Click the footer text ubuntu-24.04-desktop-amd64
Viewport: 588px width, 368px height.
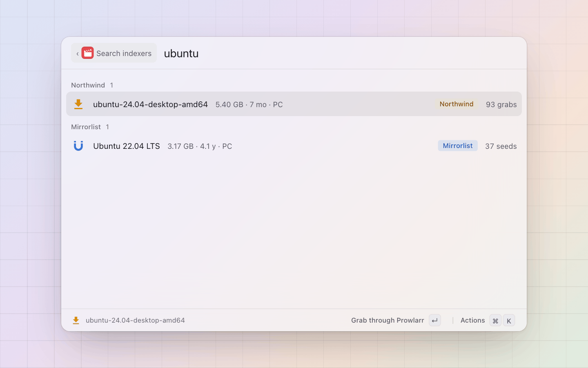point(135,320)
